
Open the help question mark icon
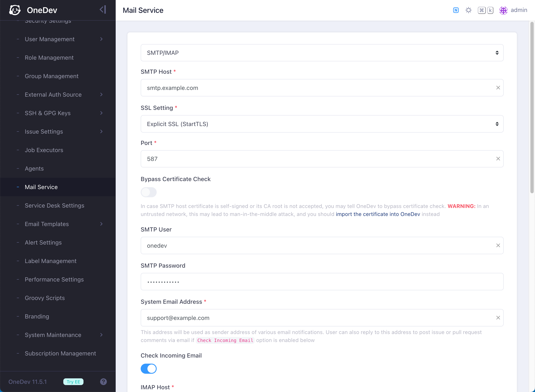[x=103, y=381]
